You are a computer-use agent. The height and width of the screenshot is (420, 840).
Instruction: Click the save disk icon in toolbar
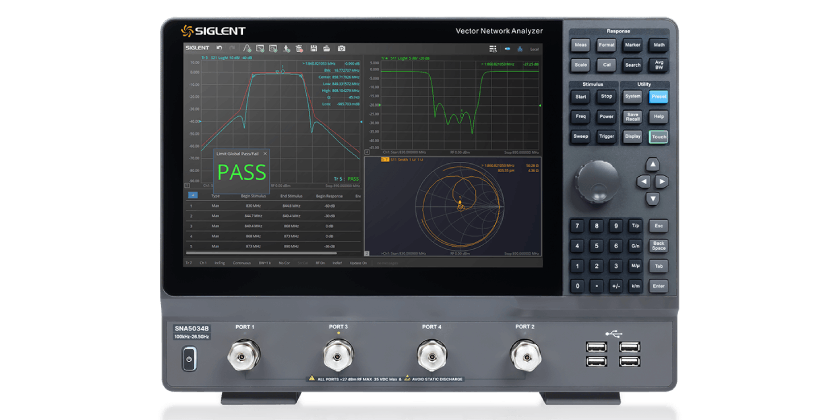click(313, 47)
